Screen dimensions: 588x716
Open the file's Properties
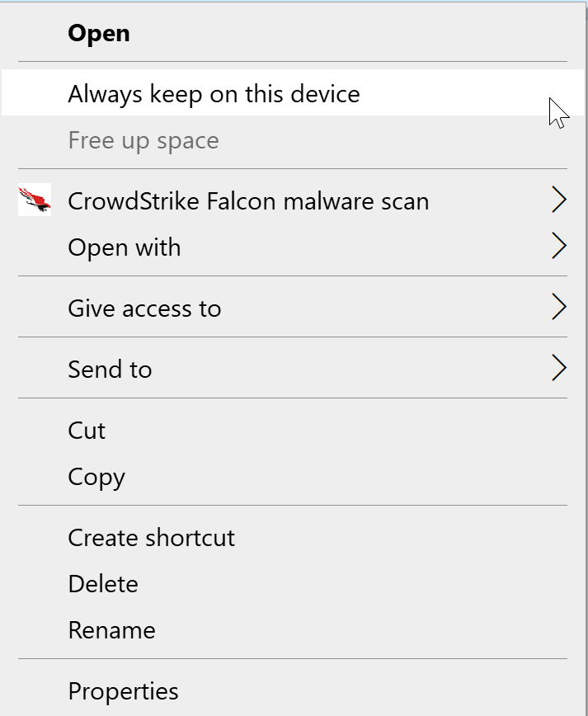(x=123, y=690)
